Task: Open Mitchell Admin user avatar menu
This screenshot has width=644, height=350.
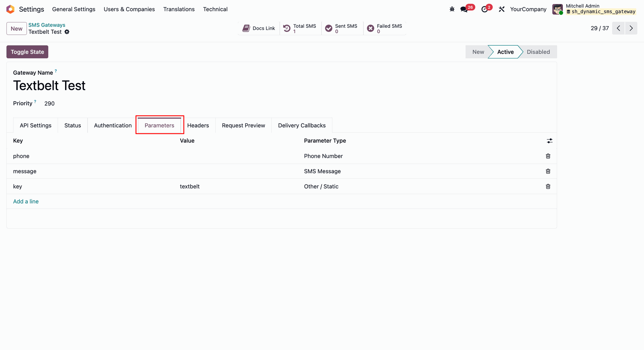Action: tap(557, 9)
